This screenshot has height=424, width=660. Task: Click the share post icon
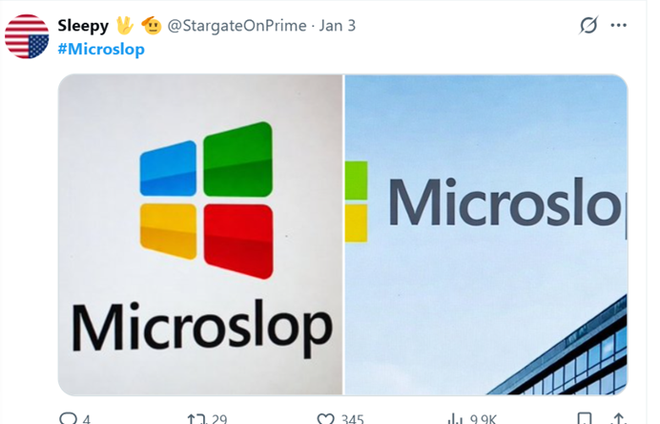click(x=619, y=418)
